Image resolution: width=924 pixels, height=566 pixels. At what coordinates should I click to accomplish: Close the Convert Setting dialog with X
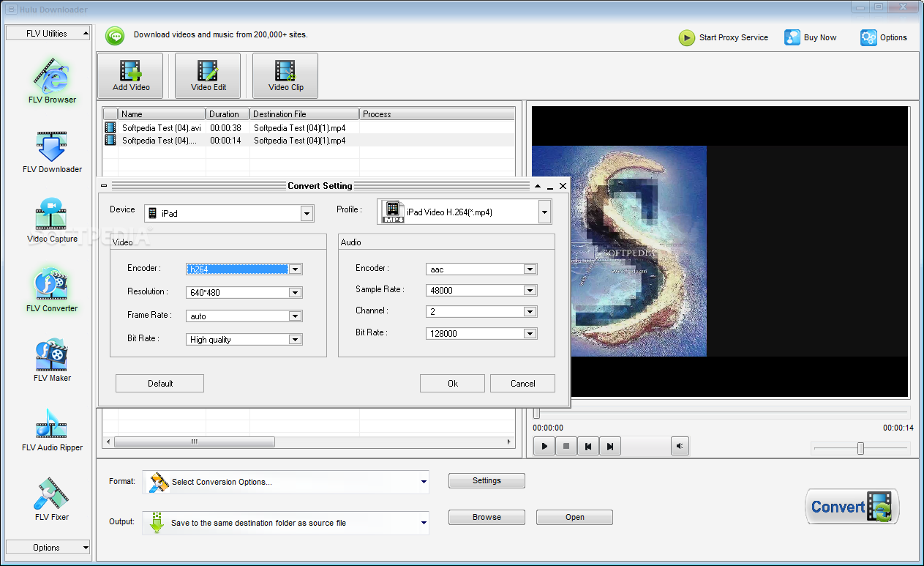tap(563, 186)
